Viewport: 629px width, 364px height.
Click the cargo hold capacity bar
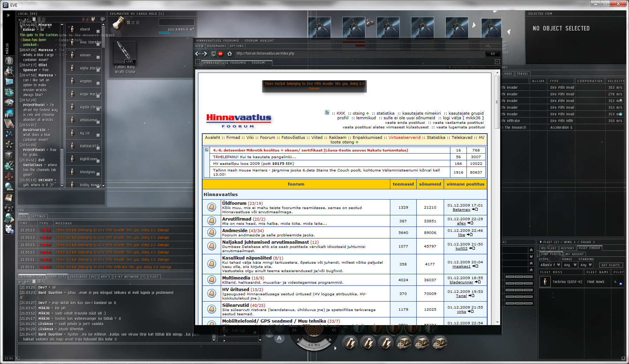(x=176, y=33)
